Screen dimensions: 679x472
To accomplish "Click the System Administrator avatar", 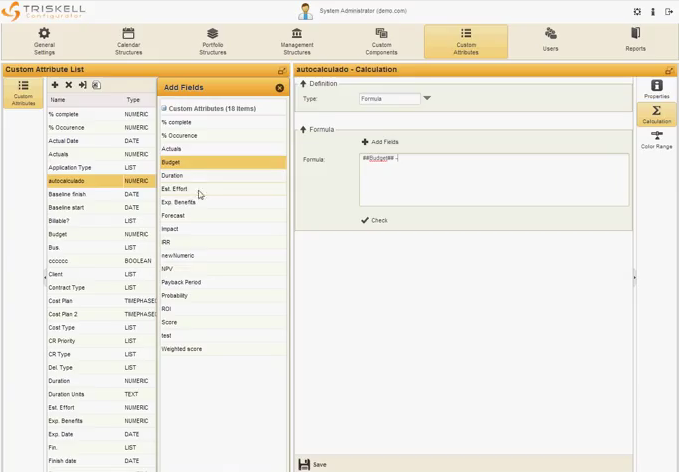I will coord(306,11).
